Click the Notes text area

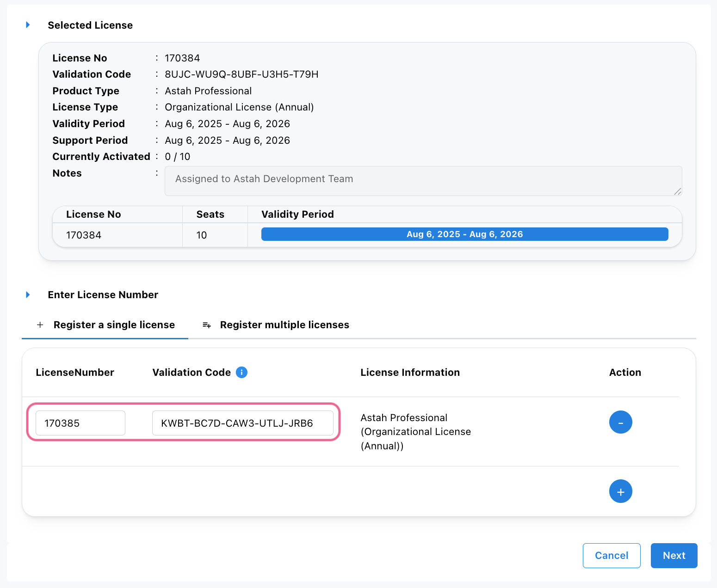click(x=423, y=181)
